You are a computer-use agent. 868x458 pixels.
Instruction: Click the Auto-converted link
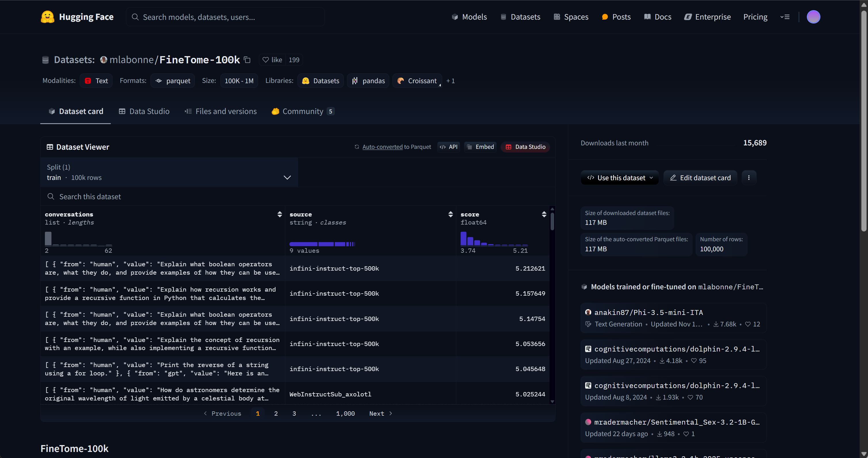pos(382,147)
